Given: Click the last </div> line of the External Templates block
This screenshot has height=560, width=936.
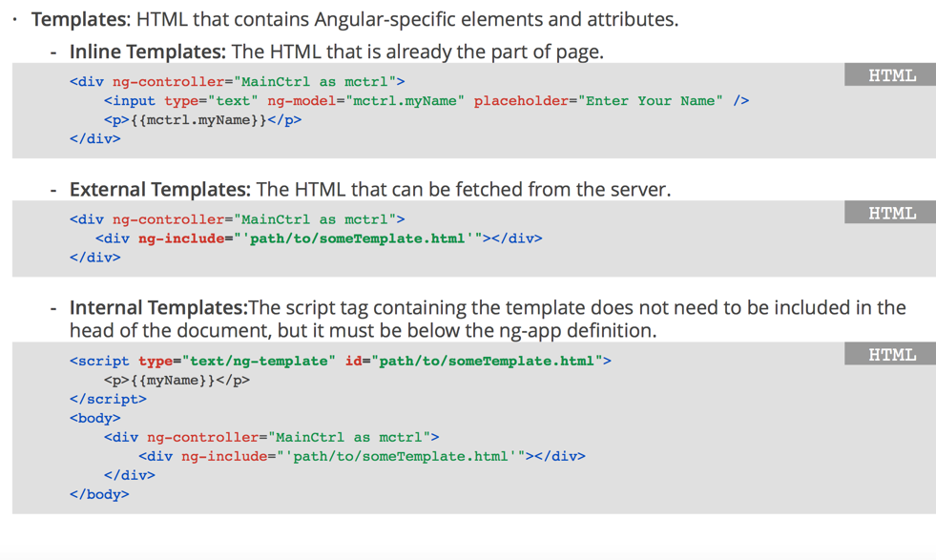Looking at the screenshot, I should point(94,258).
